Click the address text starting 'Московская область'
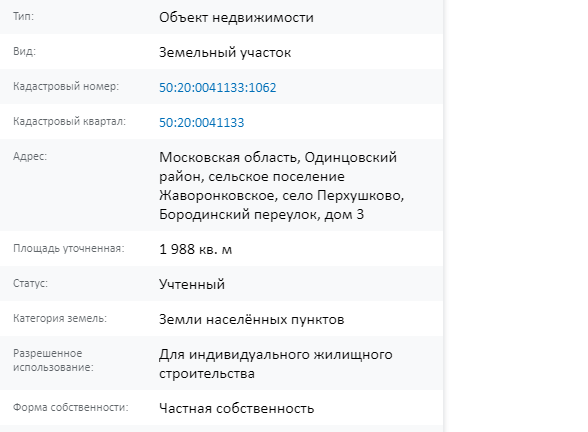 coord(282,186)
